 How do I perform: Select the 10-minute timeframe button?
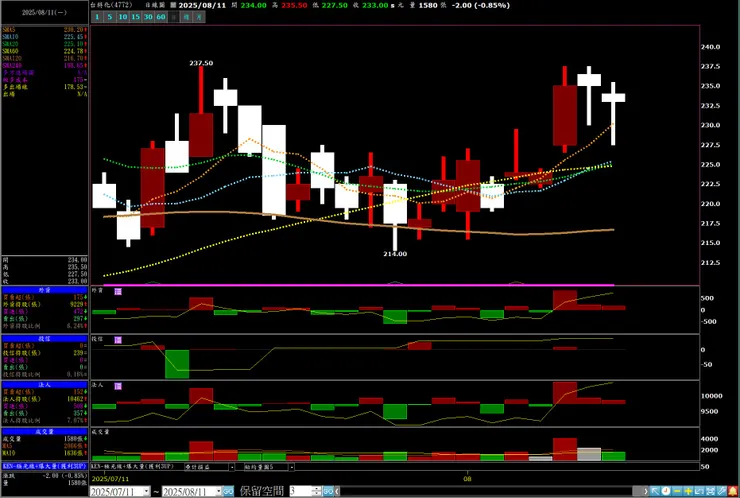click(x=122, y=17)
